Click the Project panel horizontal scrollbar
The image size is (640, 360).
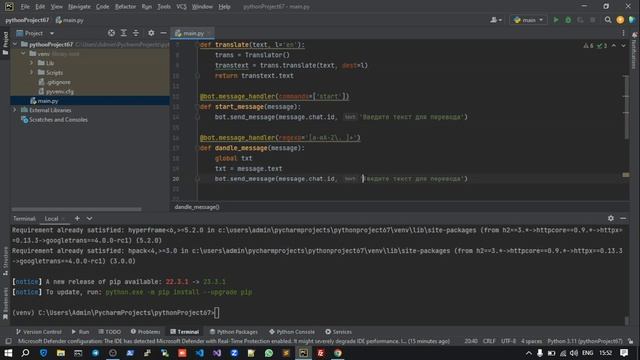pyautogui.click(x=76, y=209)
